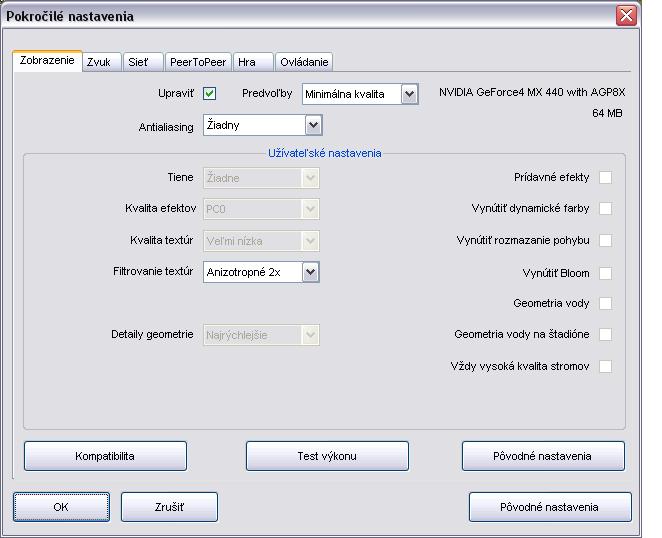Enable Vynútiť rozmazanie pohybu
The image size is (662, 538).
pyautogui.click(x=605, y=240)
